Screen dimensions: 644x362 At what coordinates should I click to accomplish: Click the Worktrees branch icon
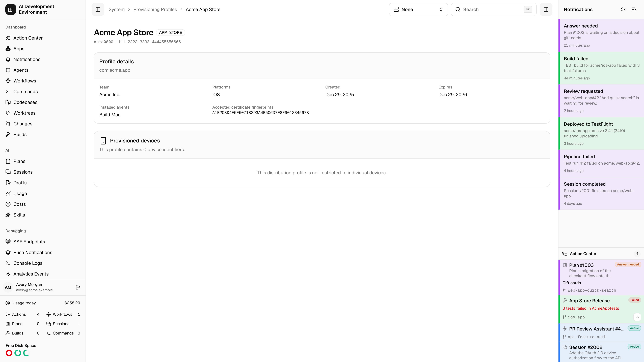(8, 113)
